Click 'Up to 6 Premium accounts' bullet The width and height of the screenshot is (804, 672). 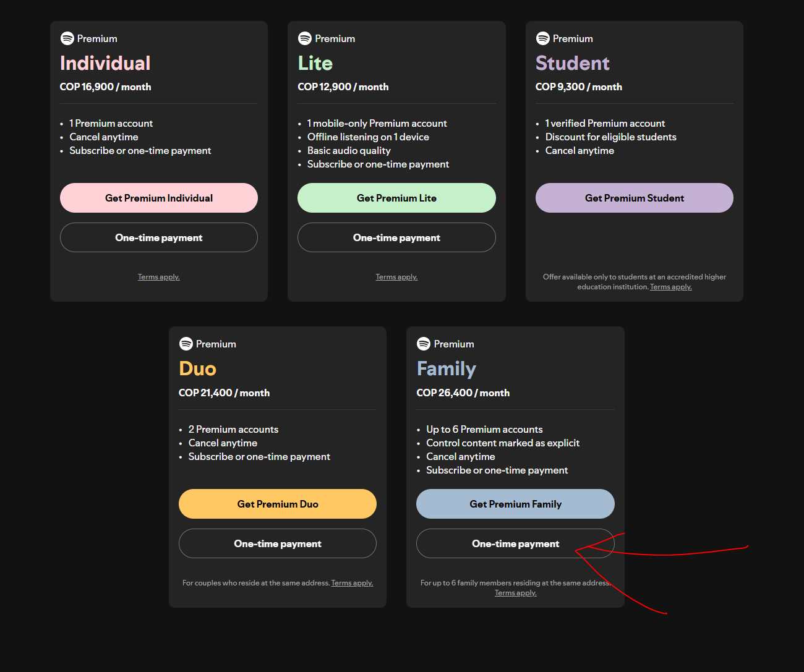[484, 430]
